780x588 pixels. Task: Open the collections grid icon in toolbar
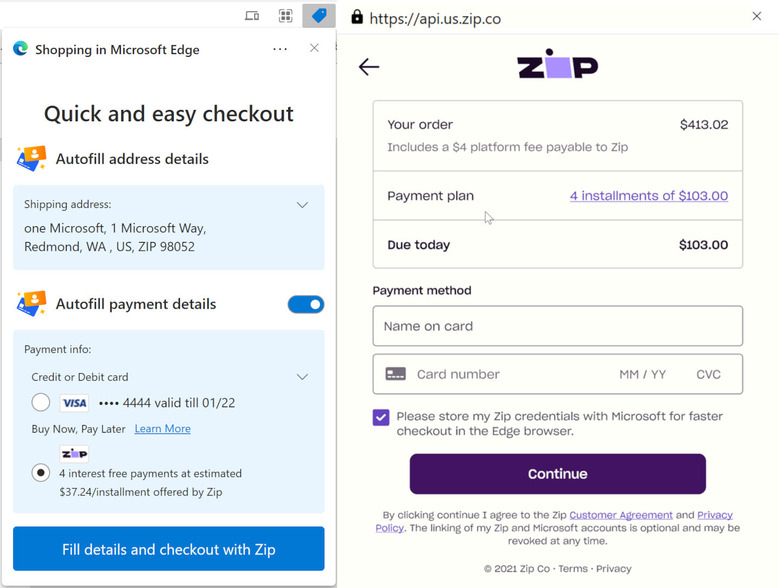[x=286, y=16]
